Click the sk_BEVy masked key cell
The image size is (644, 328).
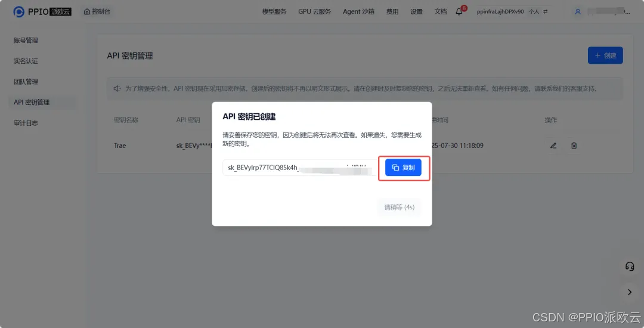click(x=193, y=146)
